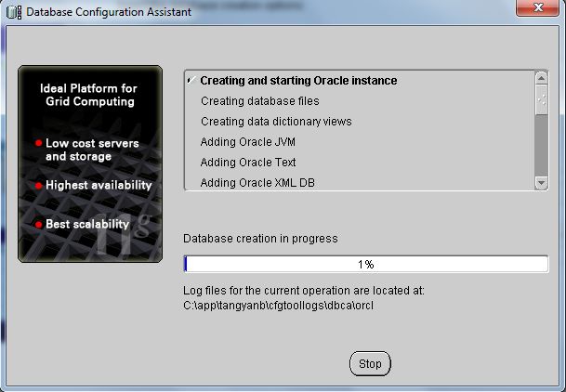The height and width of the screenshot is (392, 566).
Task: Click the step list scrollbar thumb
Action: [541, 100]
